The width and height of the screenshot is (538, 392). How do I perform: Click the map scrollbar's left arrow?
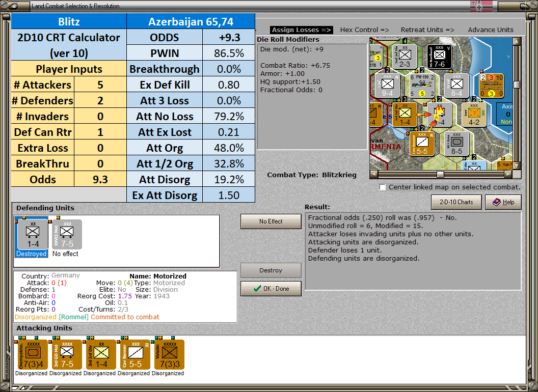coord(373,174)
